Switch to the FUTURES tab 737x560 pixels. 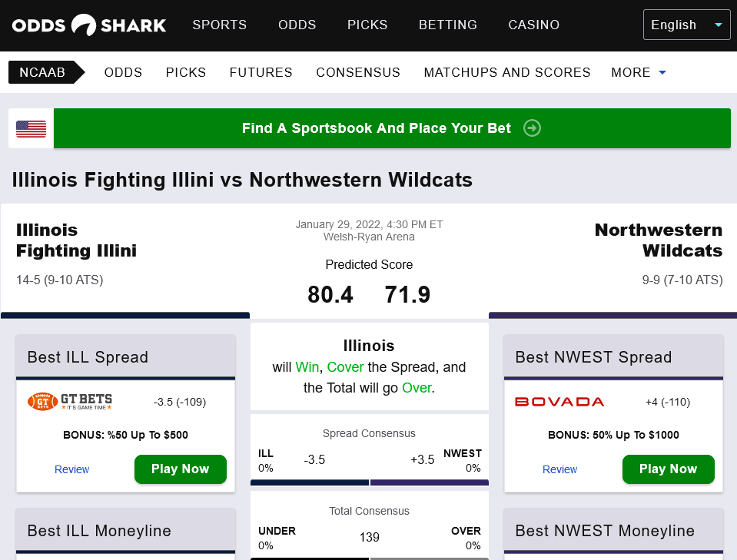point(261,72)
